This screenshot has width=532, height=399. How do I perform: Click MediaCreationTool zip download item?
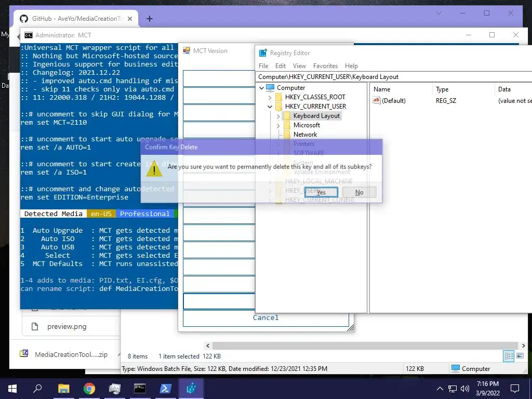(71, 354)
